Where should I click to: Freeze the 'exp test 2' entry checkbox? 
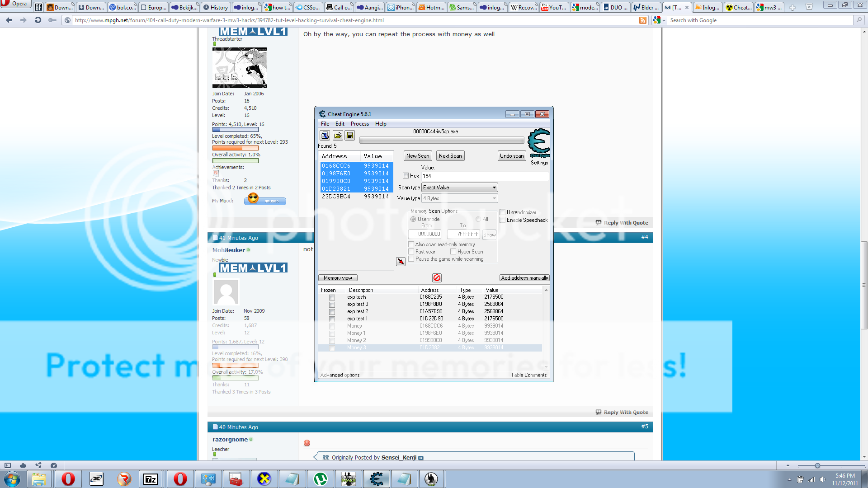332,312
